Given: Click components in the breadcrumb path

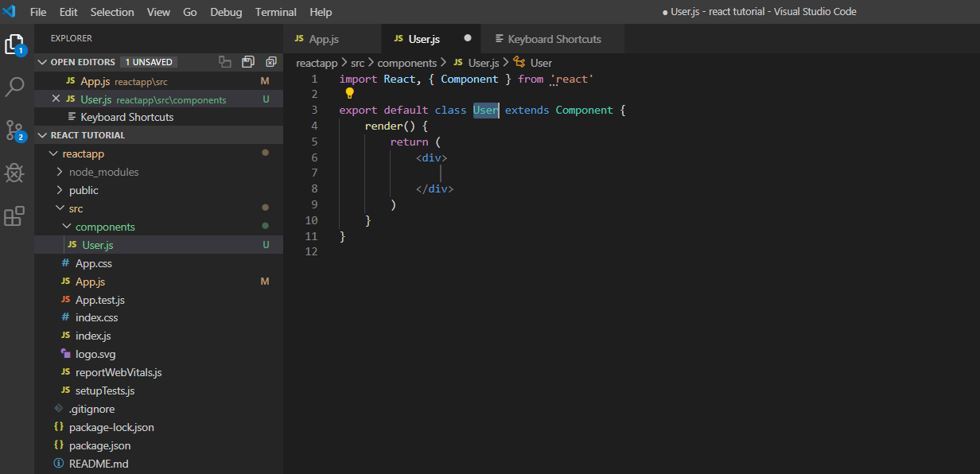Looking at the screenshot, I should [406, 63].
